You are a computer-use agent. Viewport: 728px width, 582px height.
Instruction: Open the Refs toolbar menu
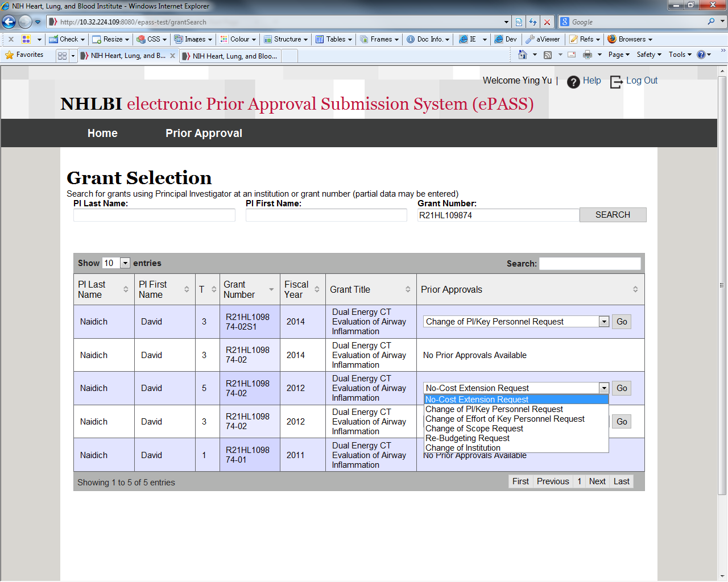pyautogui.click(x=585, y=39)
